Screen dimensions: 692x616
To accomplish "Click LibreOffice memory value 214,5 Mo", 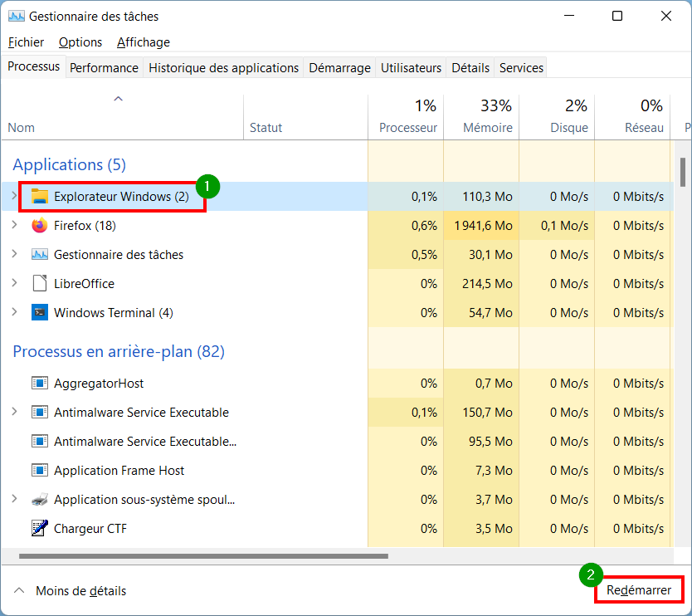I will 487,283.
